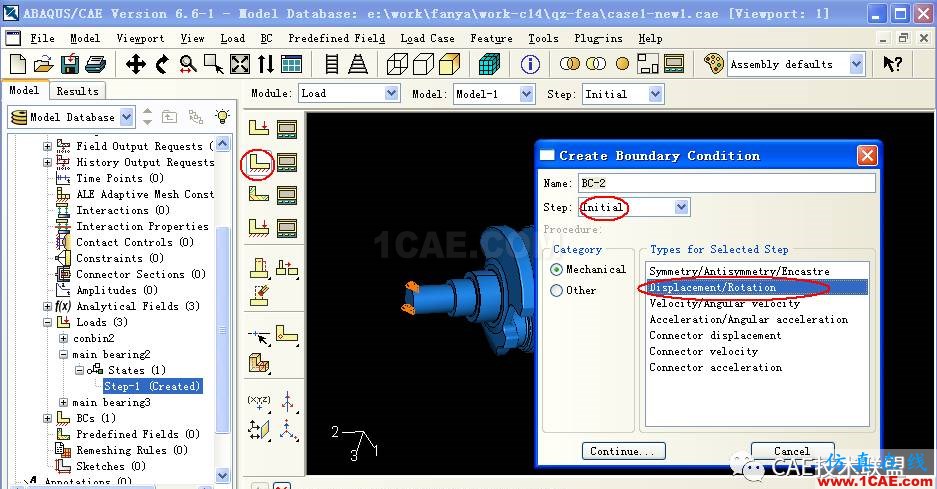Open a file with the folder icon
This screenshot has height=489, width=937.
point(44,64)
